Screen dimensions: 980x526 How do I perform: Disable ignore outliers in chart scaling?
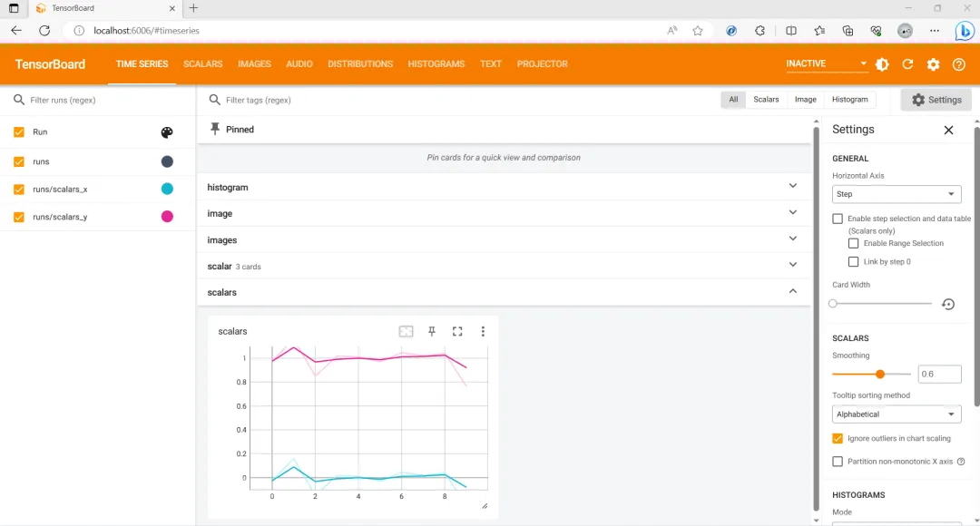click(x=838, y=439)
